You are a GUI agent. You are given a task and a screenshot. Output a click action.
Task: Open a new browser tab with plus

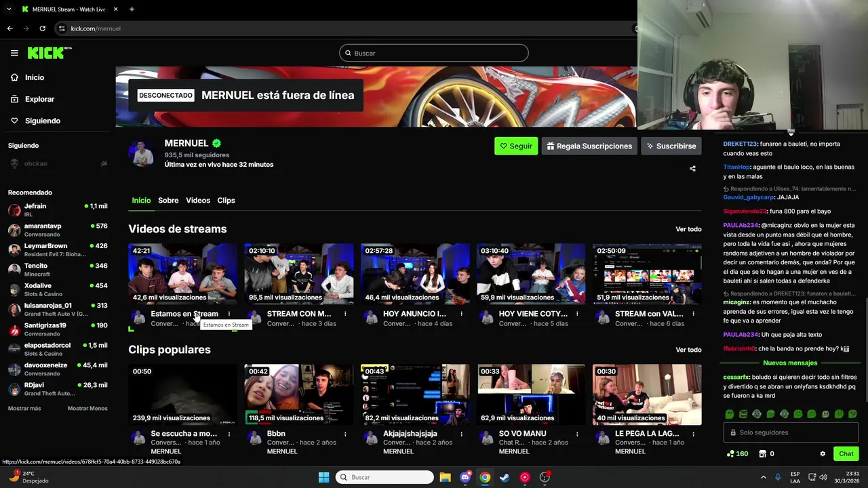click(132, 9)
